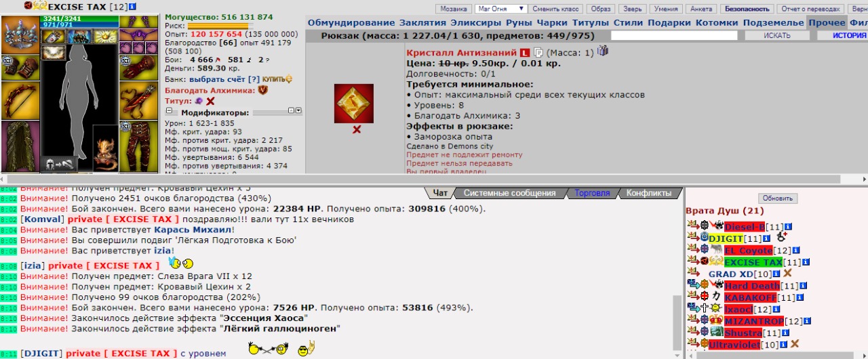Click the Кристалл Антизнаний item image
This screenshot has height=359, width=868.
[x=354, y=104]
